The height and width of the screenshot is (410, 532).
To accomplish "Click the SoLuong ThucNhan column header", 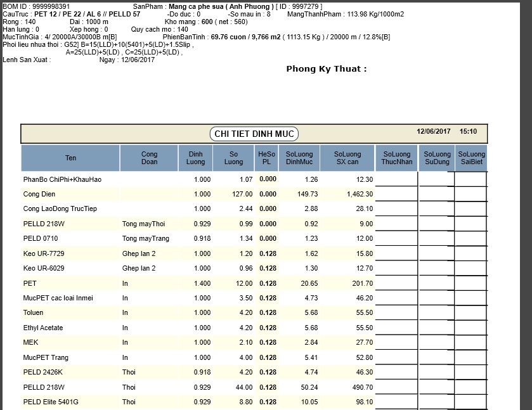I will pyautogui.click(x=397, y=158).
